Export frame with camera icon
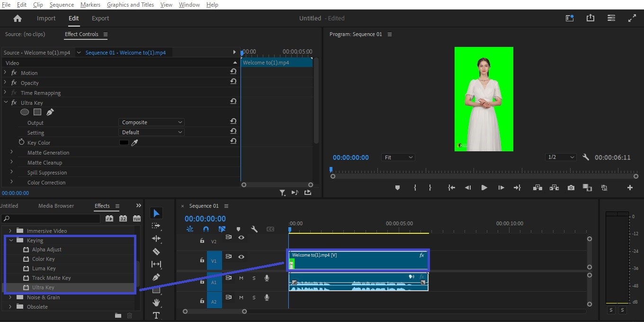The height and width of the screenshot is (322, 644). (x=571, y=188)
